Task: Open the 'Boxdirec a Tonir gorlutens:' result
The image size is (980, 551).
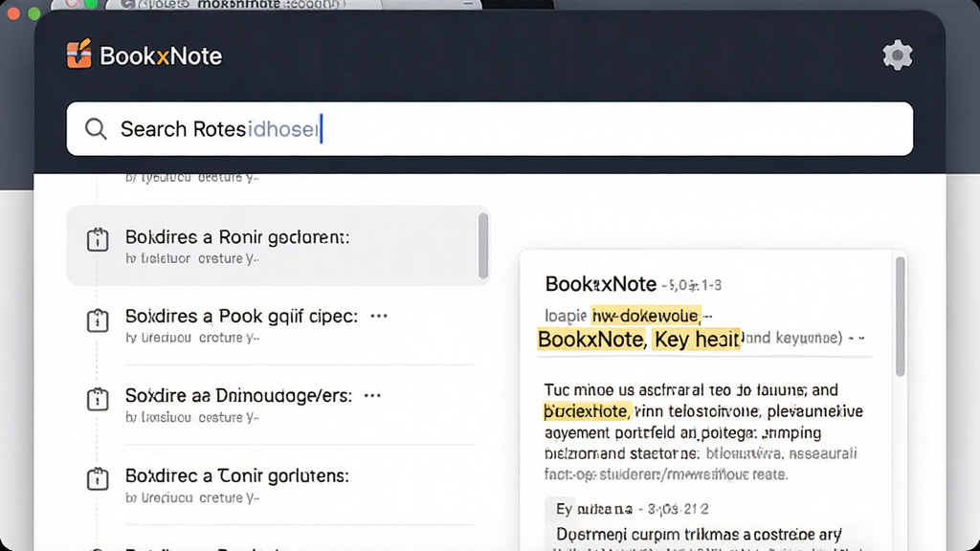Action: [278, 485]
